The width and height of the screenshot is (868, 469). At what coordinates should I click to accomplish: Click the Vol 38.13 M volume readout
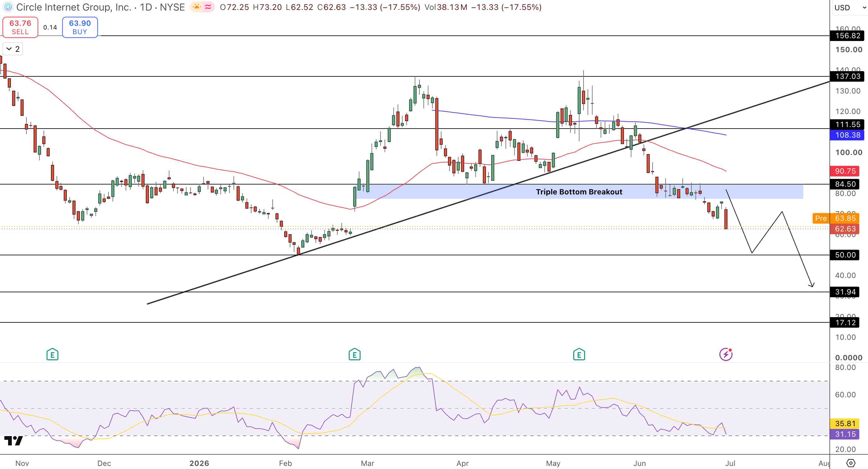click(446, 7)
